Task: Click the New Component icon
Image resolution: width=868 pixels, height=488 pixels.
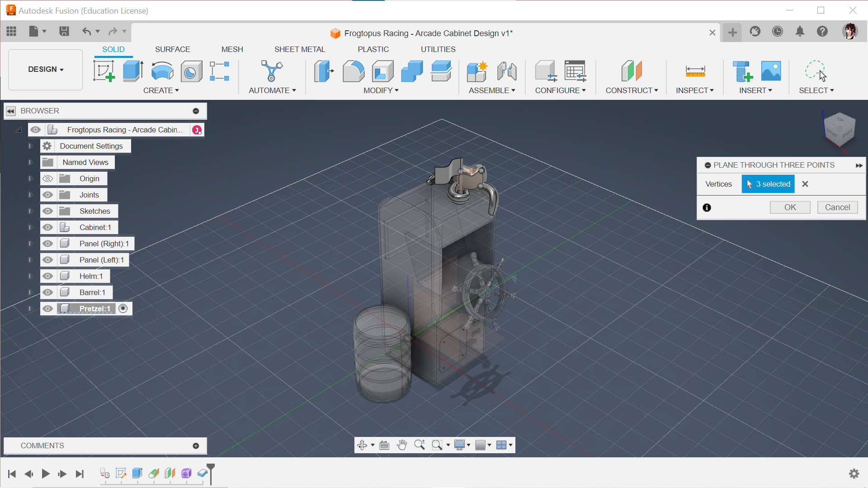Action: (x=477, y=71)
